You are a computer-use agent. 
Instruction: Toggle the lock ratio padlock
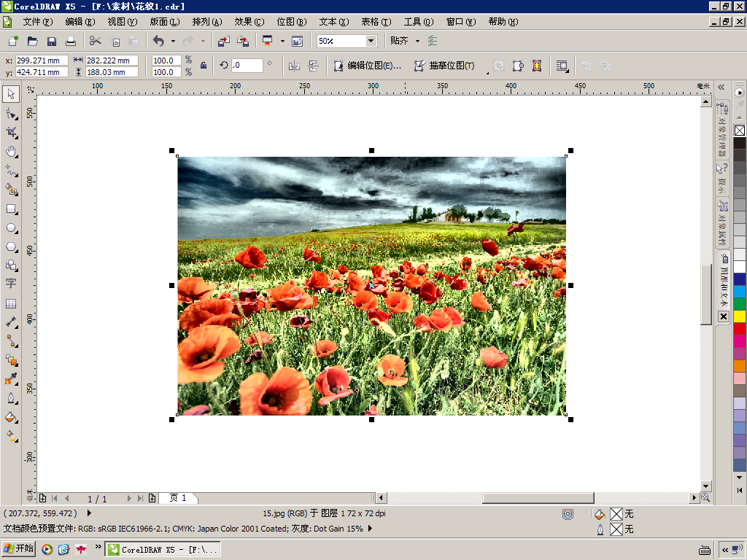click(x=204, y=66)
